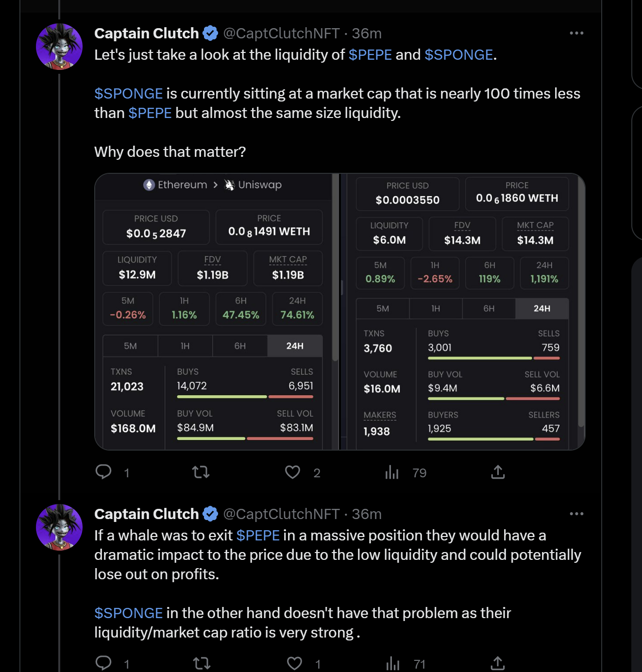Open more options on the first tweet
Viewport: 642px width, 672px height.
576,33
